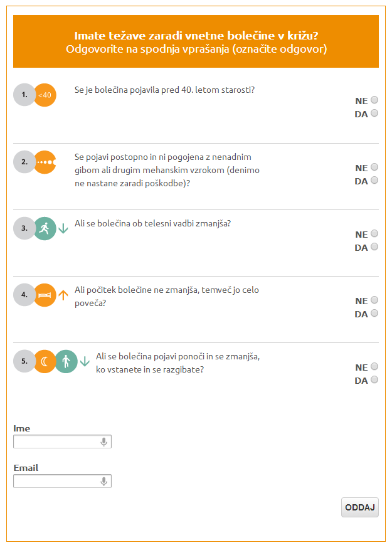
Task: Click into the Ime text field
Action: [x=56, y=442]
